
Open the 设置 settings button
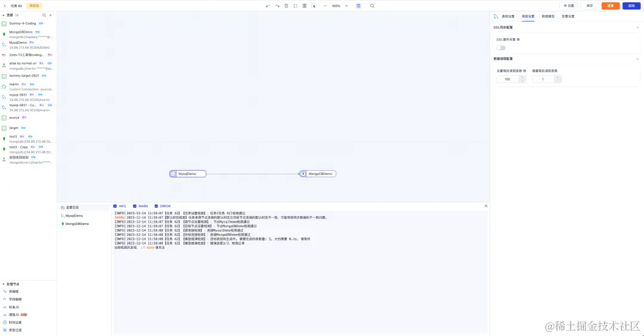click(x=569, y=6)
